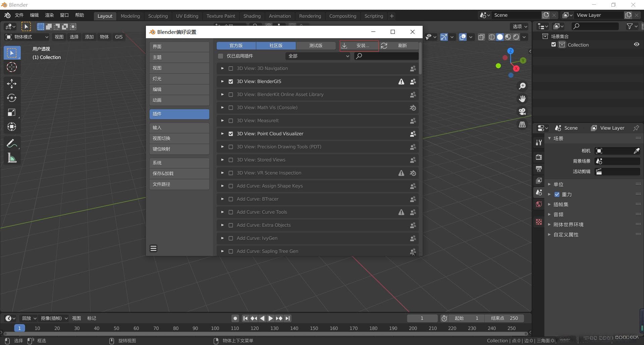Click the add-on search field
644x345 pixels.
386,56
